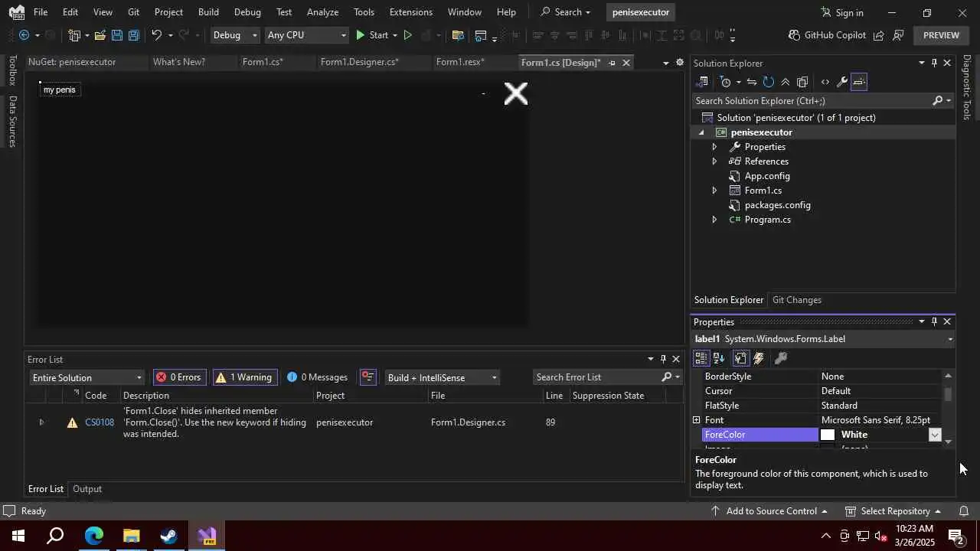Expand the CS0108 warning row

(x=41, y=422)
